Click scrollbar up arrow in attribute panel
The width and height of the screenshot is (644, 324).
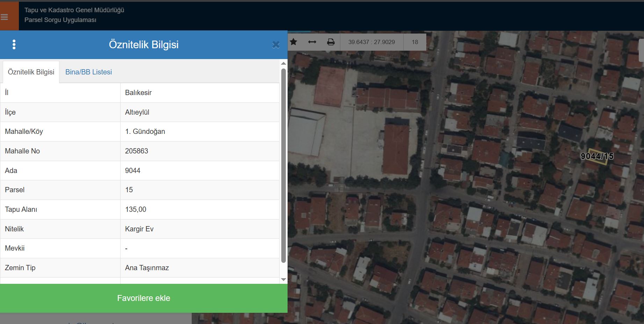[283, 64]
